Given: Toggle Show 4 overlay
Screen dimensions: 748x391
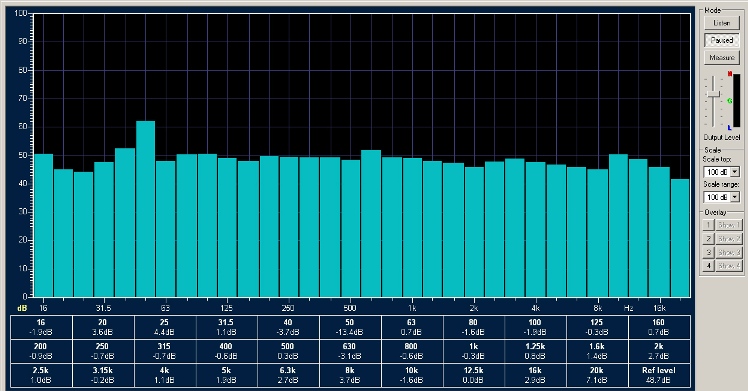Looking at the screenshot, I should 728,266.
